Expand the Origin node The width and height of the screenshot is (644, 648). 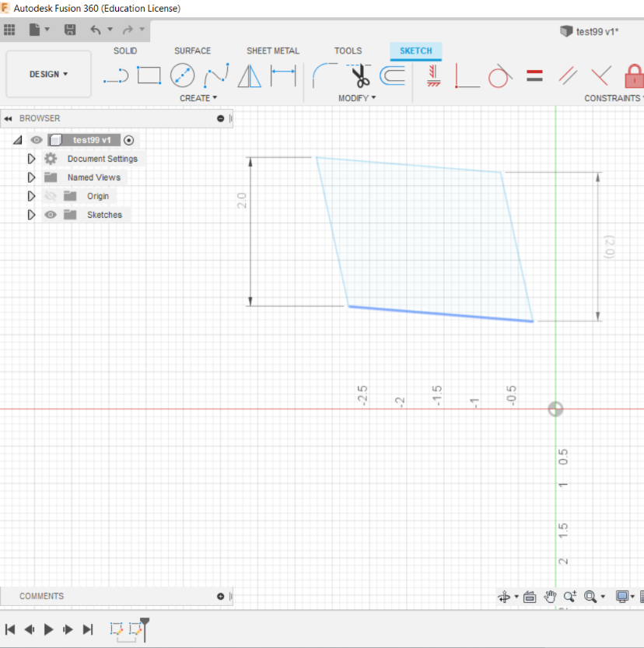(x=31, y=196)
